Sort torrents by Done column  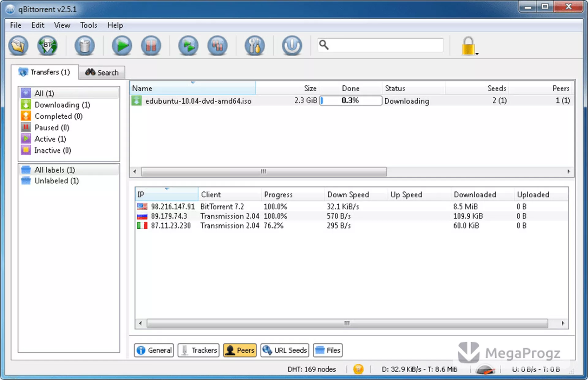(351, 88)
